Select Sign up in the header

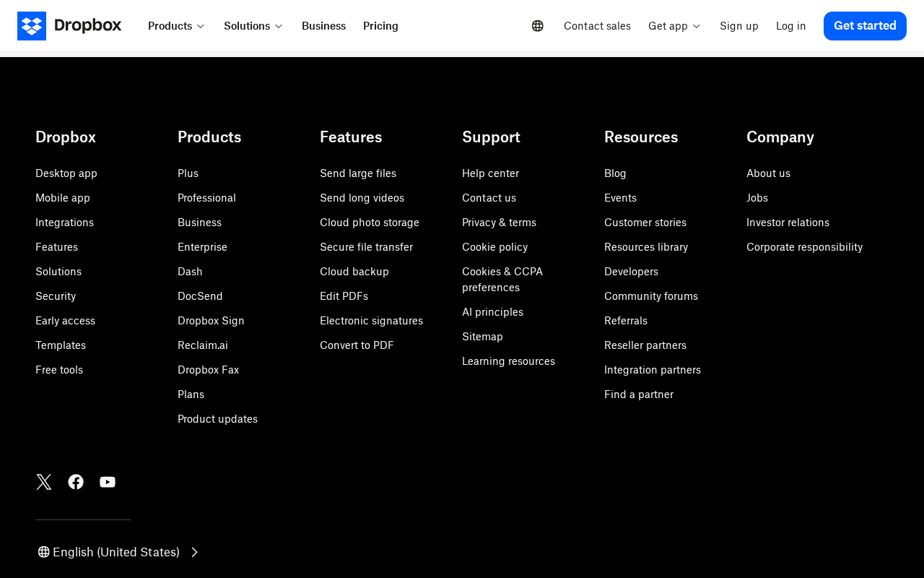point(739,26)
